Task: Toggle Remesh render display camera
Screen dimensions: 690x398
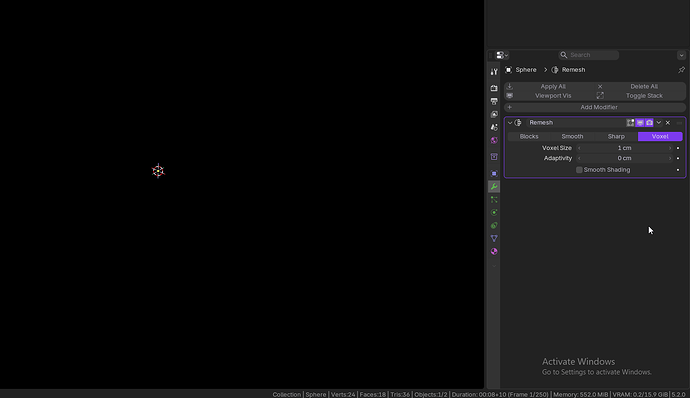Action: click(x=650, y=123)
